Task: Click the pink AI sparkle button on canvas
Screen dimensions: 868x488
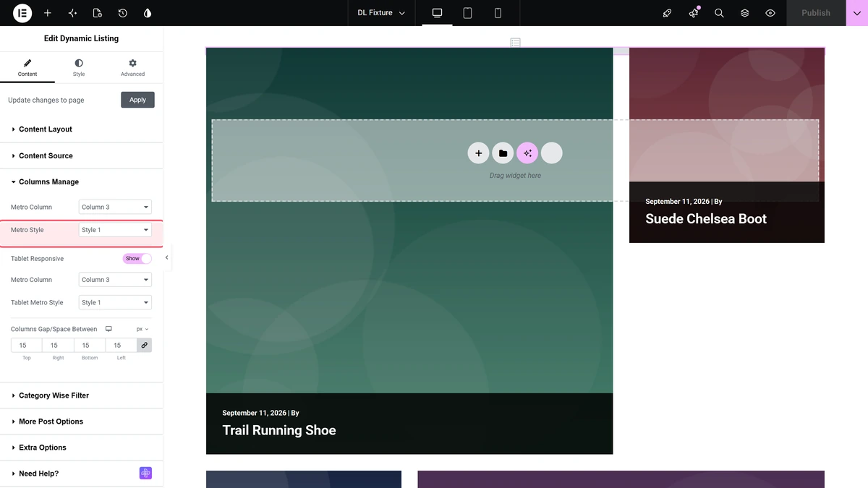Action: pos(527,153)
